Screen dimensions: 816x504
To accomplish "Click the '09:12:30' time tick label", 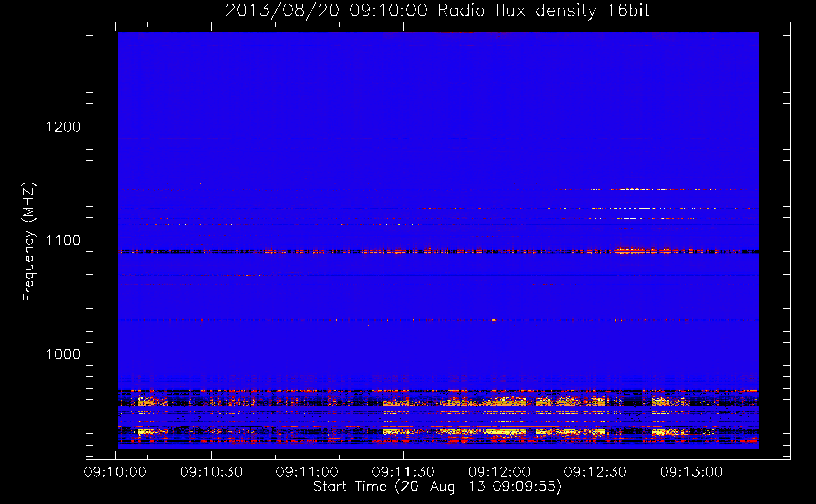I will (595, 472).
